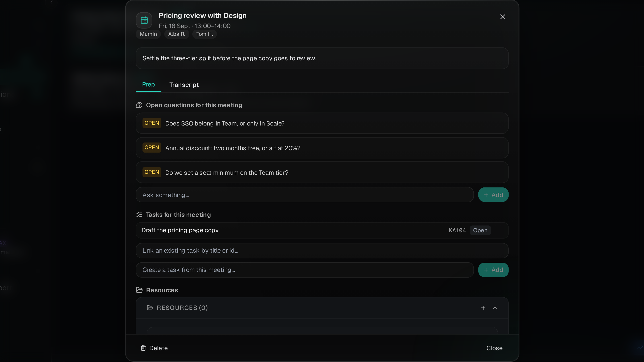Click the Annual discount question text
Screen dimensions: 644x362
pos(233,148)
